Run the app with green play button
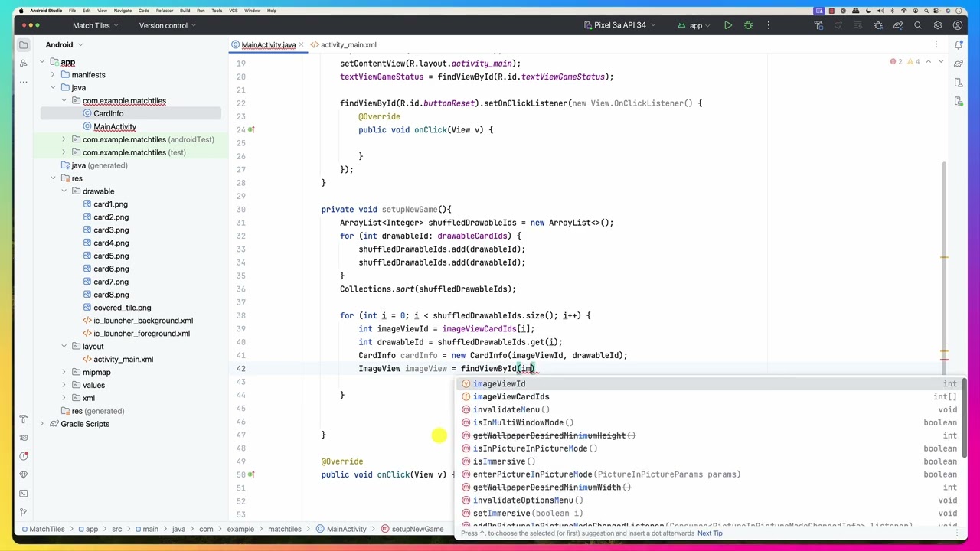The height and width of the screenshot is (551, 980). coord(728,25)
